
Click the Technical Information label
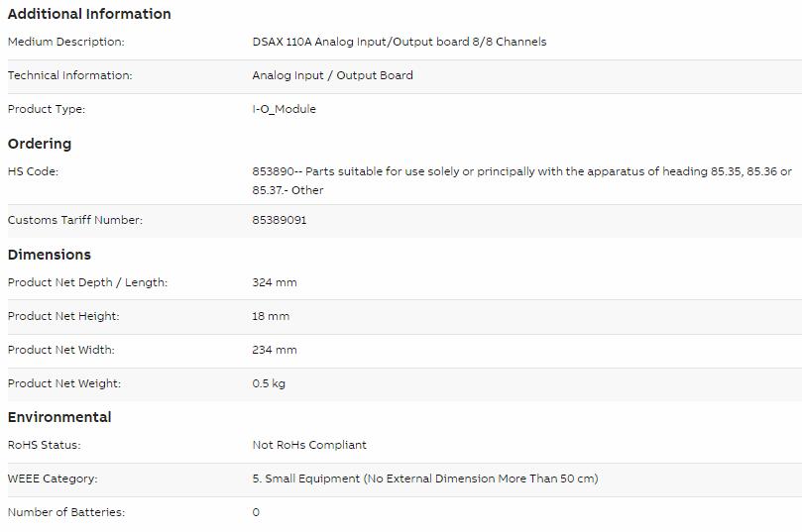(x=69, y=75)
